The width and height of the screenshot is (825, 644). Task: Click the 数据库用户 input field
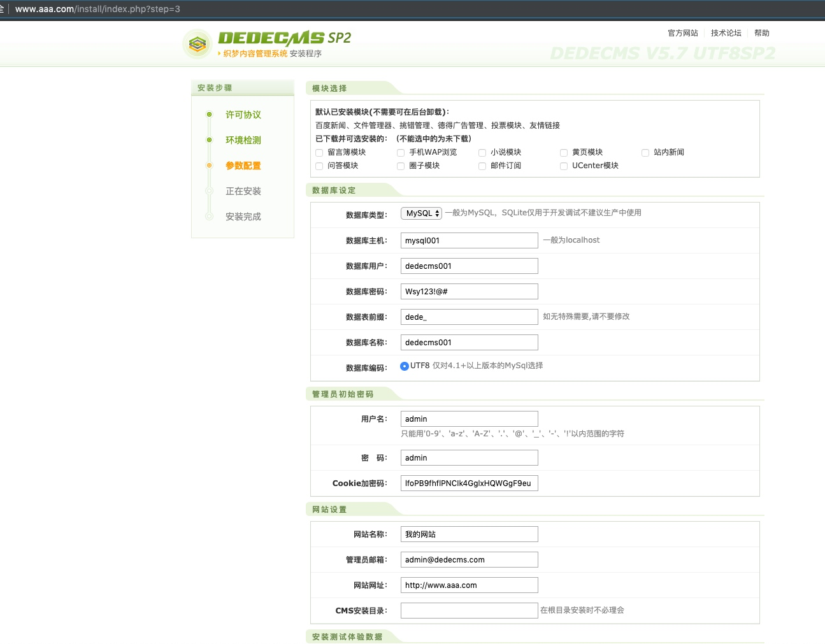pos(470,266)
